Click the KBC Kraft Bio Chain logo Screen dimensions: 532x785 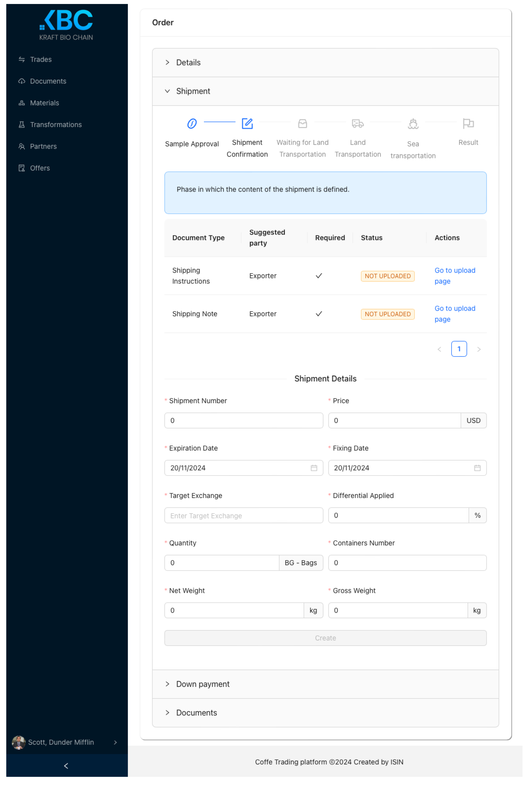[x=66, y=25]
